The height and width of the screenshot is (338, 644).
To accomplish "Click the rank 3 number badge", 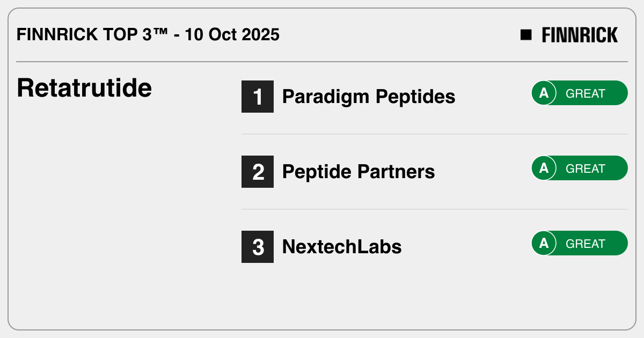I will [258, 247].
